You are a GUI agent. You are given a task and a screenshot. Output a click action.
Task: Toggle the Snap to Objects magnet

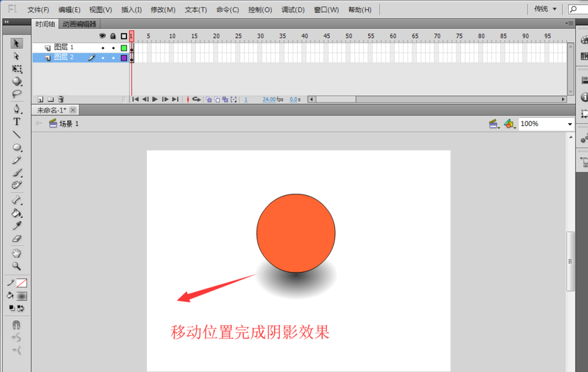[x=16, y=324]
